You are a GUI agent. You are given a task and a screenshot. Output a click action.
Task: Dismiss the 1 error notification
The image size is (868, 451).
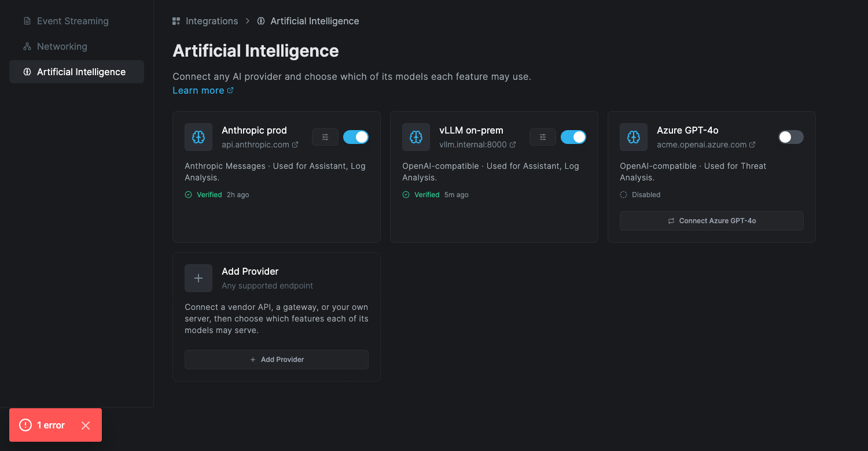point(86,426)
